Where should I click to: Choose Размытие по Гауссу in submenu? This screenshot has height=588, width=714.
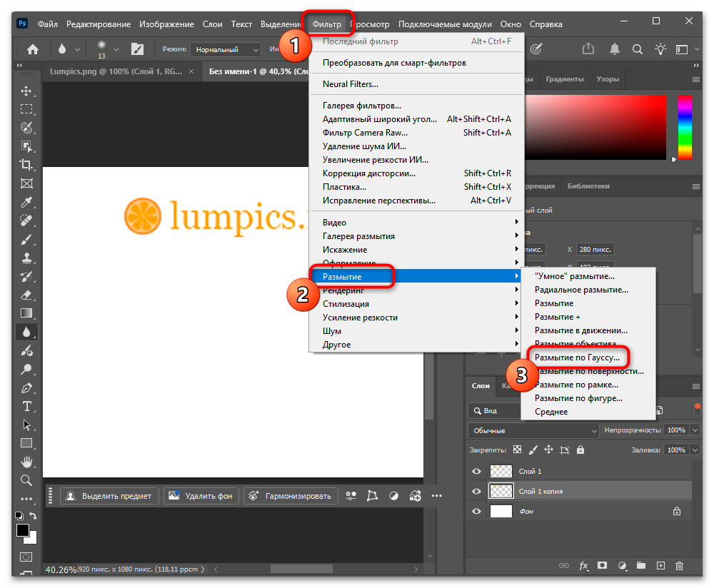click(577, 358)
